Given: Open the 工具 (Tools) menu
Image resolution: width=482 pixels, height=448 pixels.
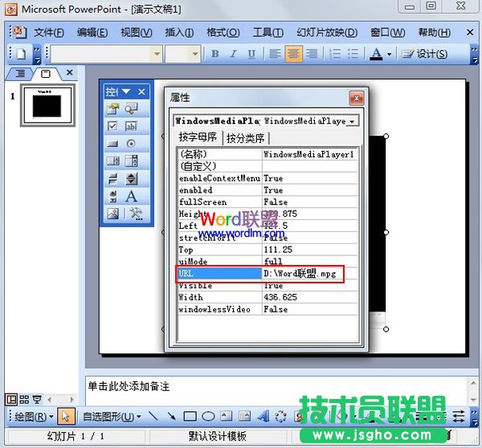Looking at the screenshot, I should pos(268,32).
